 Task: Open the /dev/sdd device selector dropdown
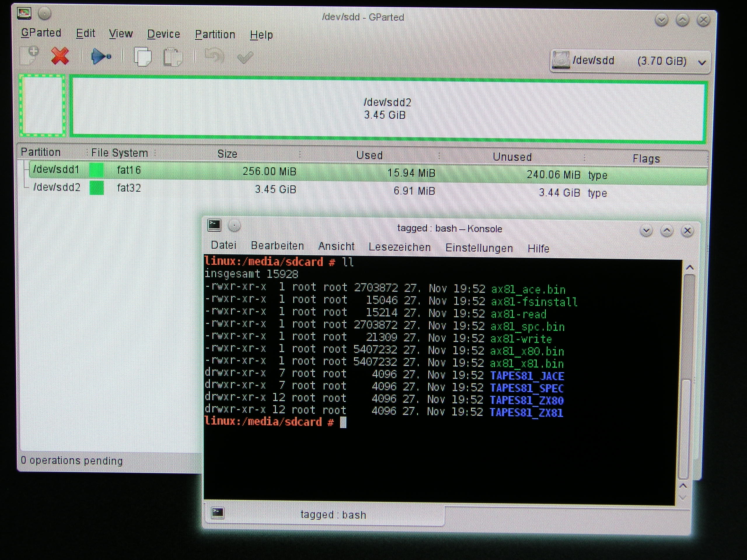(630, 61)
